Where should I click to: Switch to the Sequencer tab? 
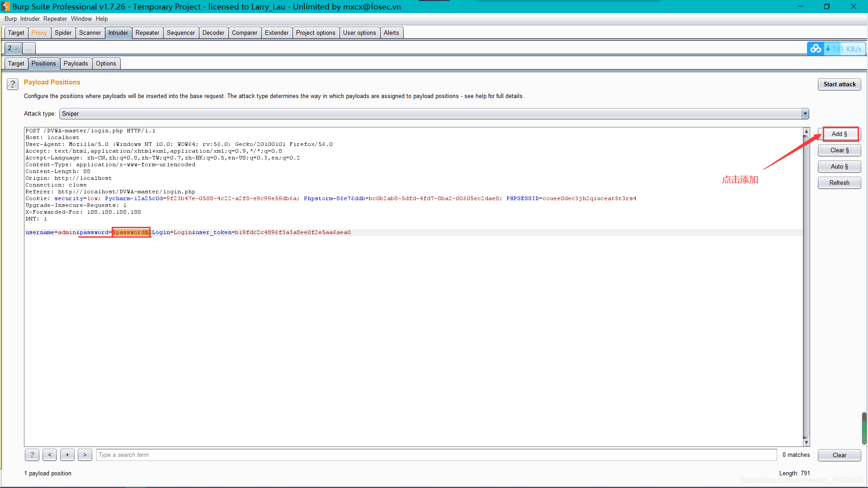click(181, 33)
